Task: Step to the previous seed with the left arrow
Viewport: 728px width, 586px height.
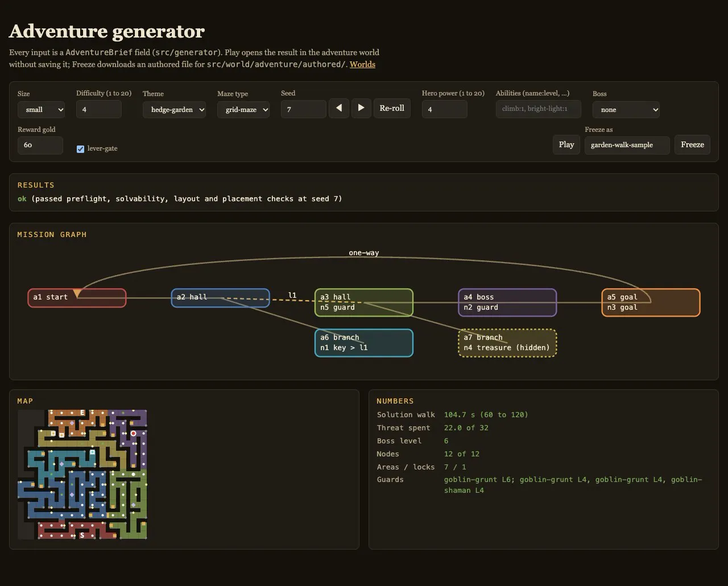Action: 339,108
